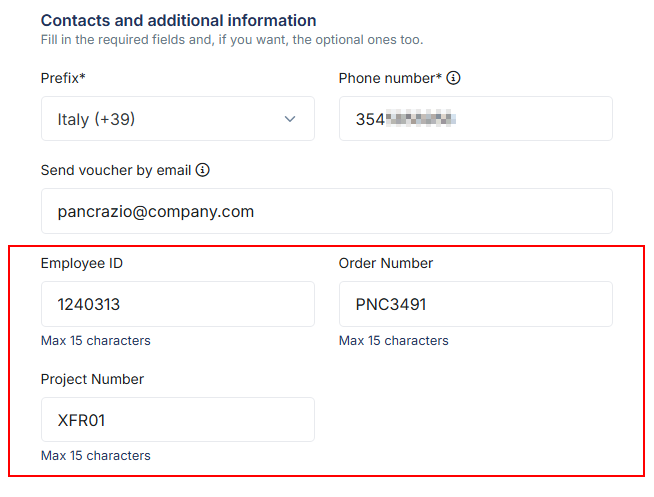Click Max 15 characters hint under Employee ID

(x=96, y=341)
